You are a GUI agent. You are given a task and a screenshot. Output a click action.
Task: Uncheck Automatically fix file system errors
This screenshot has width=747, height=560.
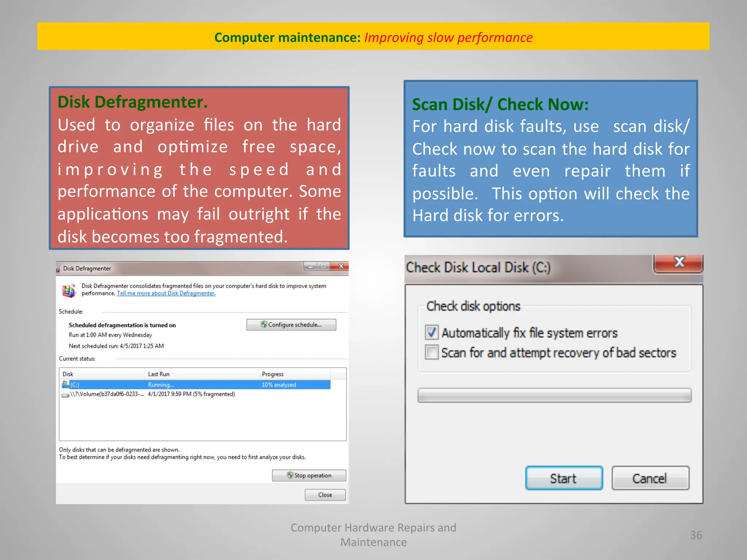coord(432,332)
